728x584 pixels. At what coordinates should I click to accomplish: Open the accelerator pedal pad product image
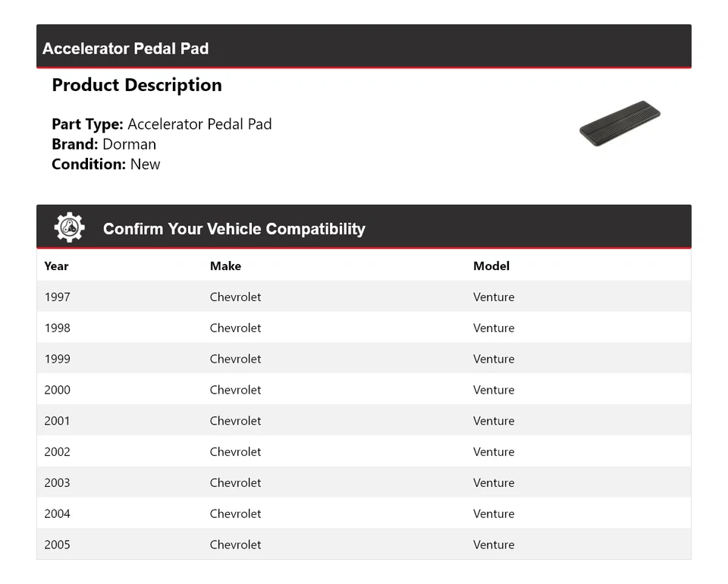click(x=620, y=123)
